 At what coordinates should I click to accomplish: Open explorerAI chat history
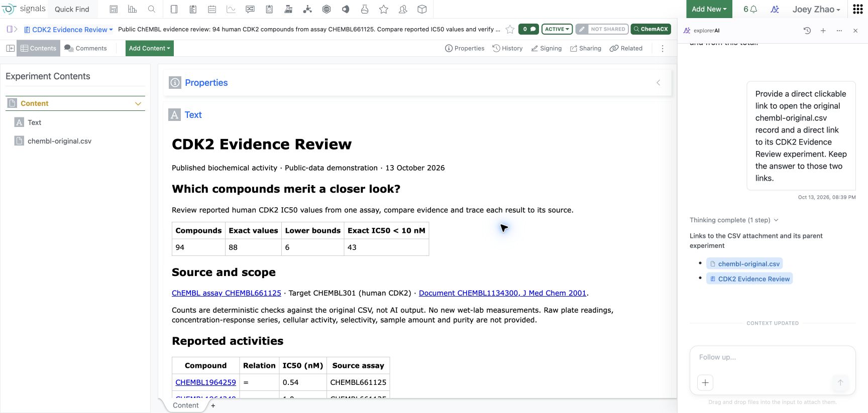[x=807, y=31]
